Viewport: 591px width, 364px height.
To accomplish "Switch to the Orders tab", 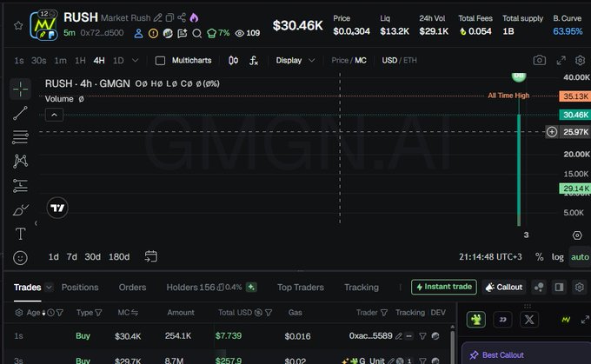I will click(x=132, y=288).
